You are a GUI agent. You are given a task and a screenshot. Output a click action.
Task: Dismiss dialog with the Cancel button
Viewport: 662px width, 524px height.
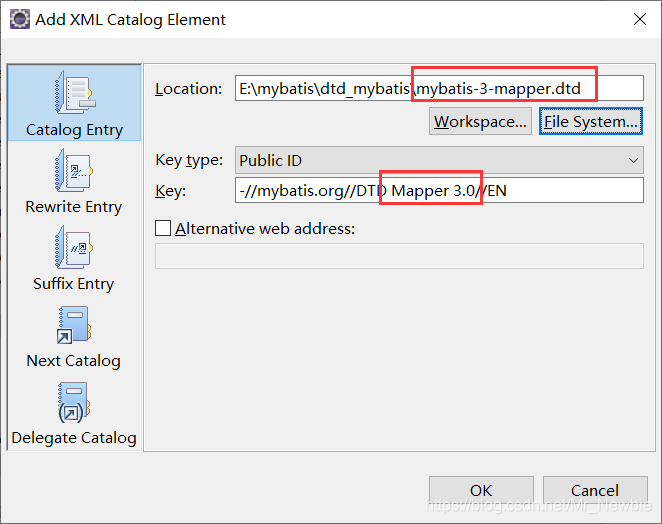[x=595, y=490]
